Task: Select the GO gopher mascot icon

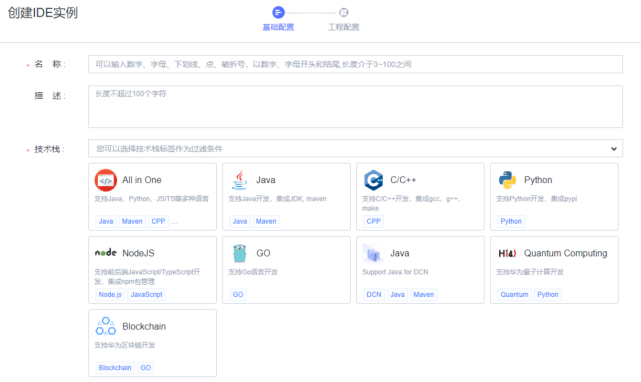Action: 240,253
